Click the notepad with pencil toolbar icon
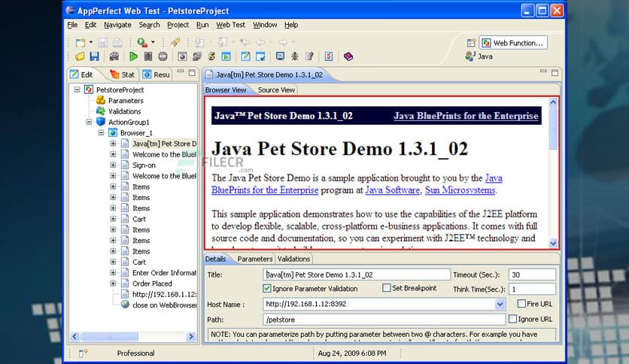629x364 pixels. (x=309, y=56)
